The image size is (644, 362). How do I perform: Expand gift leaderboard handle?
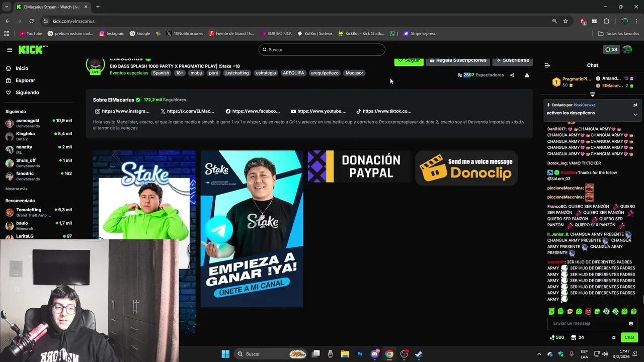click(593, 95)
